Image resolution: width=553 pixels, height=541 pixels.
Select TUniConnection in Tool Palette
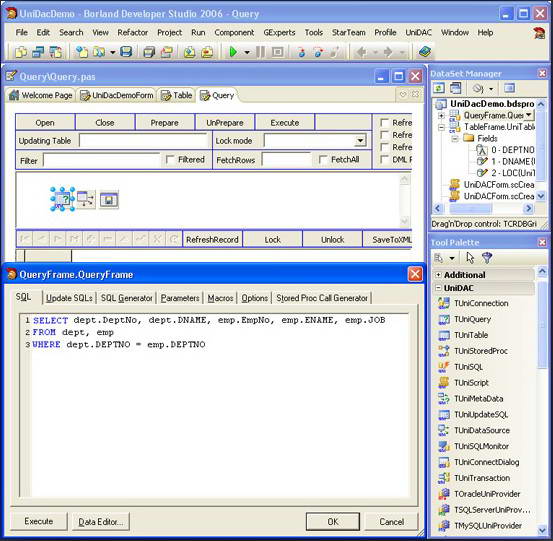pos(481,303)
